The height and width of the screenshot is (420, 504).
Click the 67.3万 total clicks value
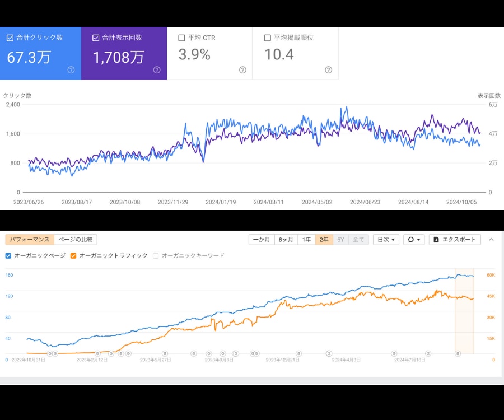[29, 58]
